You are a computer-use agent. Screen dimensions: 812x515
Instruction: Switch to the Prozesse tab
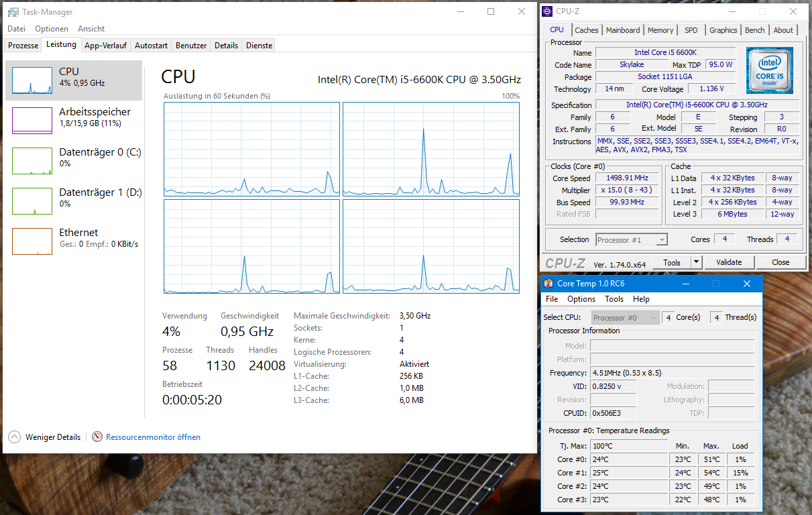click(23, 46)
